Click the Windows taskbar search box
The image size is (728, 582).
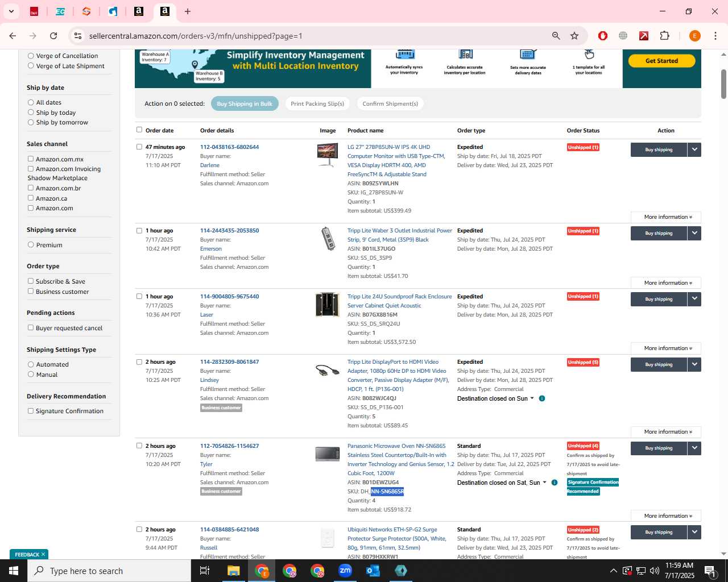tap(109, 571)
